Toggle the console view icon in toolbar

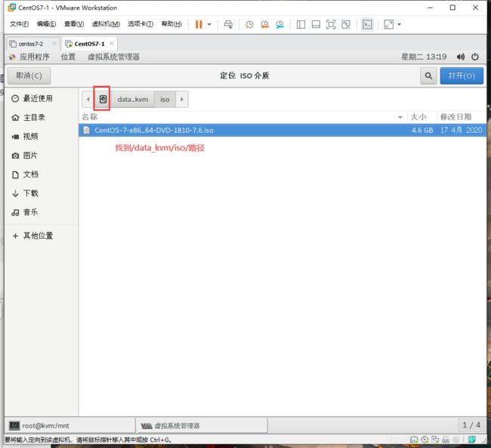367,24
